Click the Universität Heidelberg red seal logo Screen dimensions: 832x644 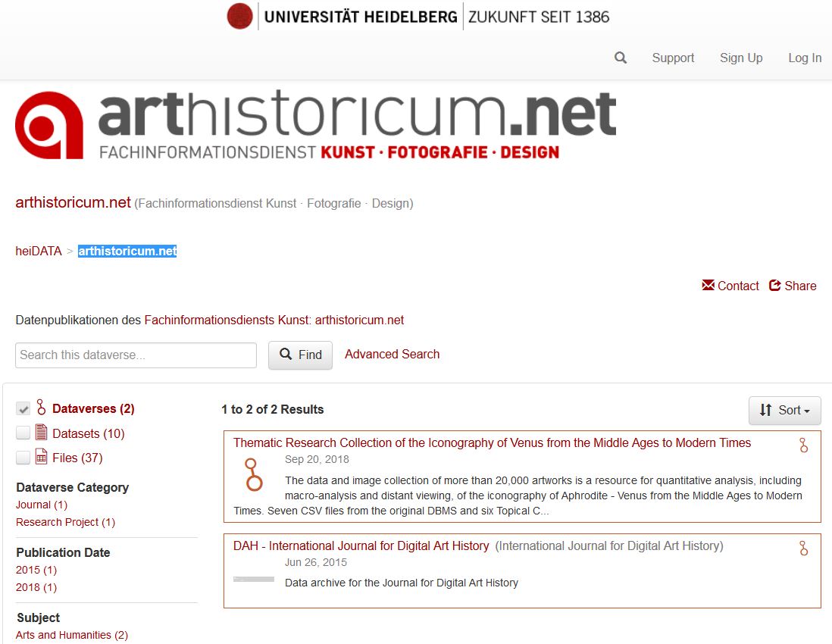[239, 16]
